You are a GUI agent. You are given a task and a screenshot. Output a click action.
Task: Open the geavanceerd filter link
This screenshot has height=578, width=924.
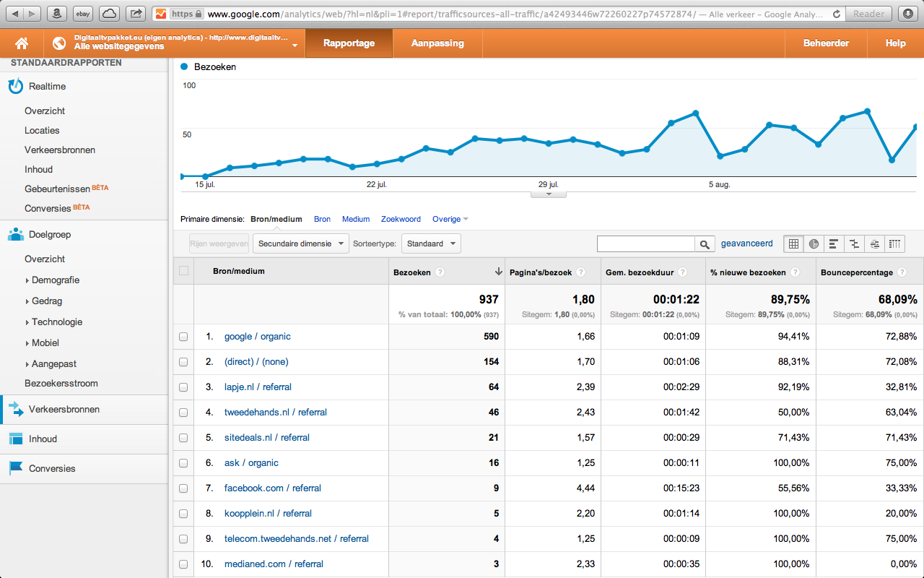(x=746, y=243)
